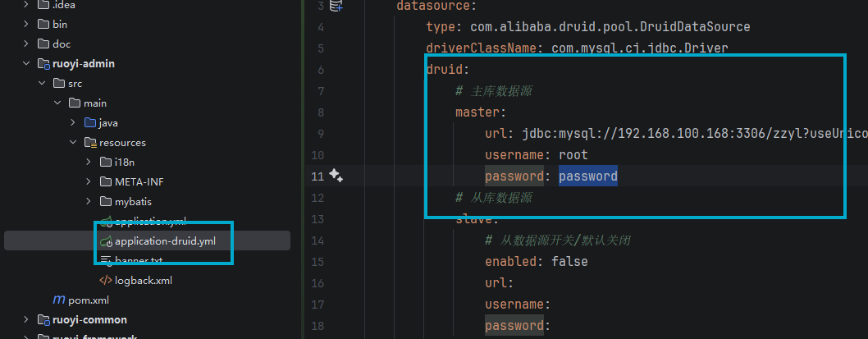868x339 pixels.
Task: Click the empty username: key on line 17
Action: coord(518,304)
